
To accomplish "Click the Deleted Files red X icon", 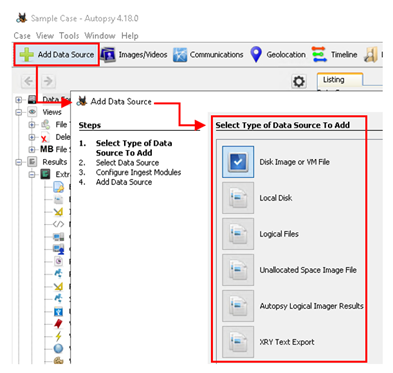I will (x=45, y=137).
